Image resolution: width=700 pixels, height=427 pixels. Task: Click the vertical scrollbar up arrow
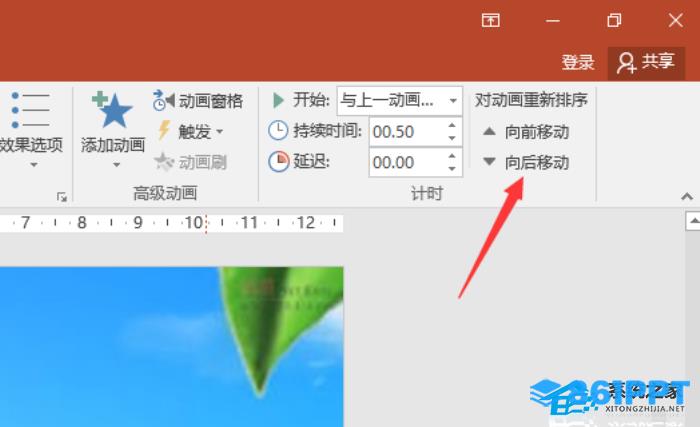tap(691, 221)
